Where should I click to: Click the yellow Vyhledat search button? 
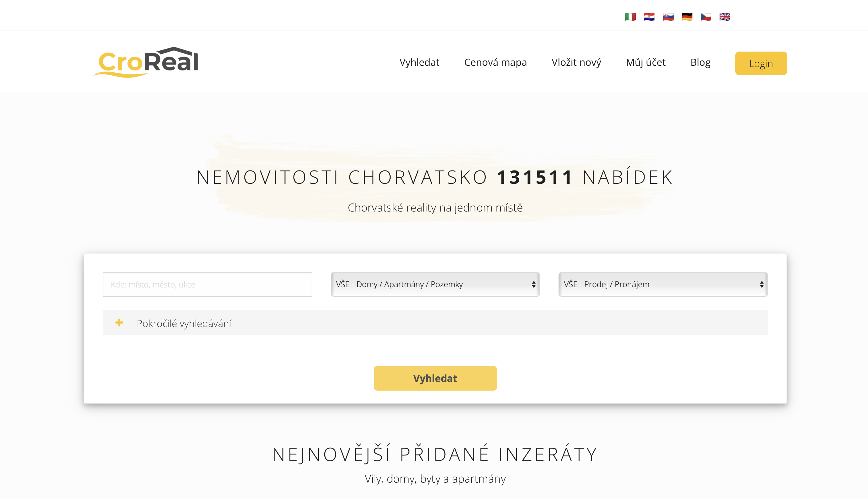[x=435, y=378]
